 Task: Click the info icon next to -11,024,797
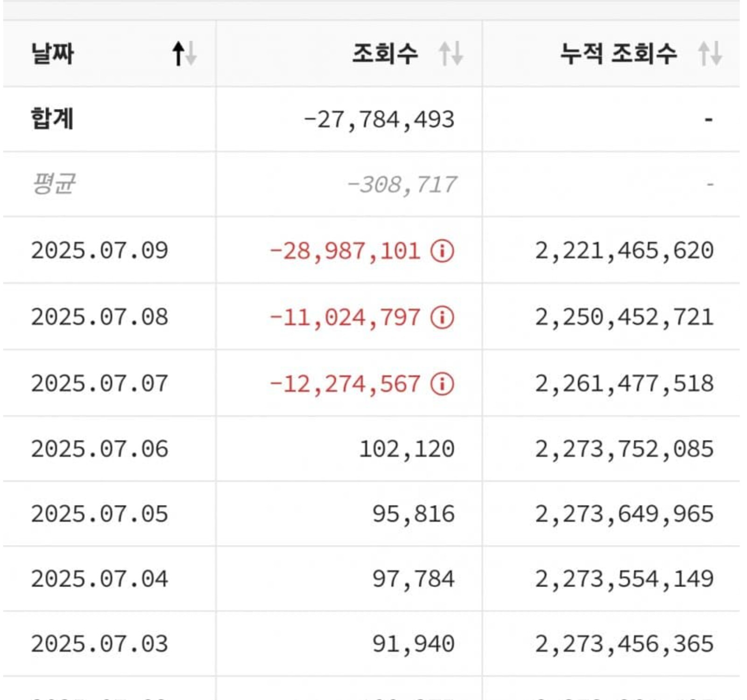click(x=442, y=318)
